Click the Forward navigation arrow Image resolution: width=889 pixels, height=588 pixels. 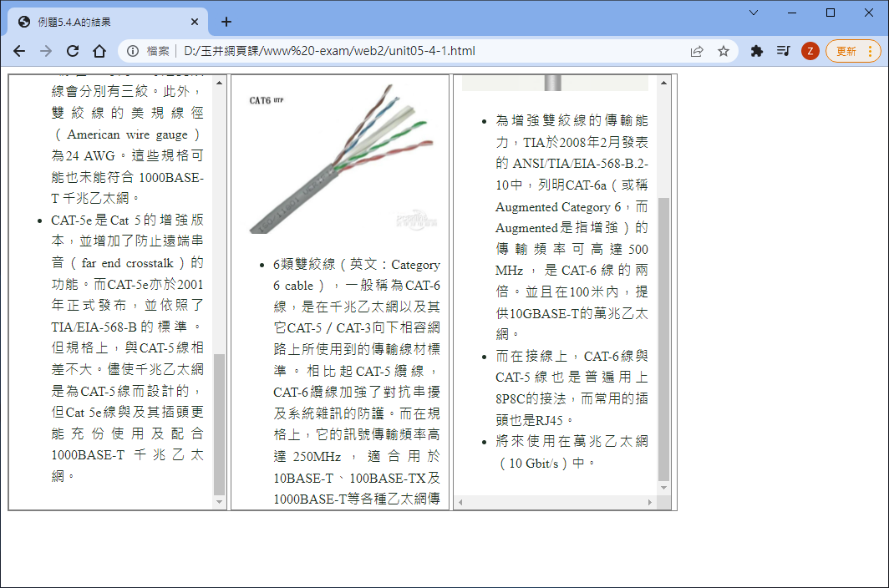point(46,51)
